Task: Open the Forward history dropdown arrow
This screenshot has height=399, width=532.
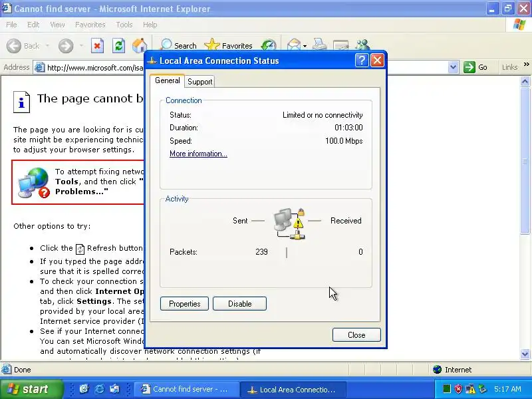Action: coord(81,46)
